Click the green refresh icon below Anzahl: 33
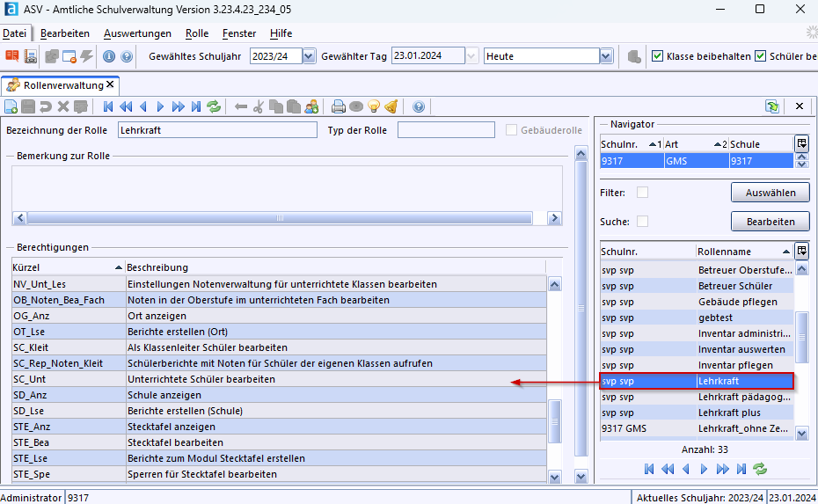 point(760,469)
